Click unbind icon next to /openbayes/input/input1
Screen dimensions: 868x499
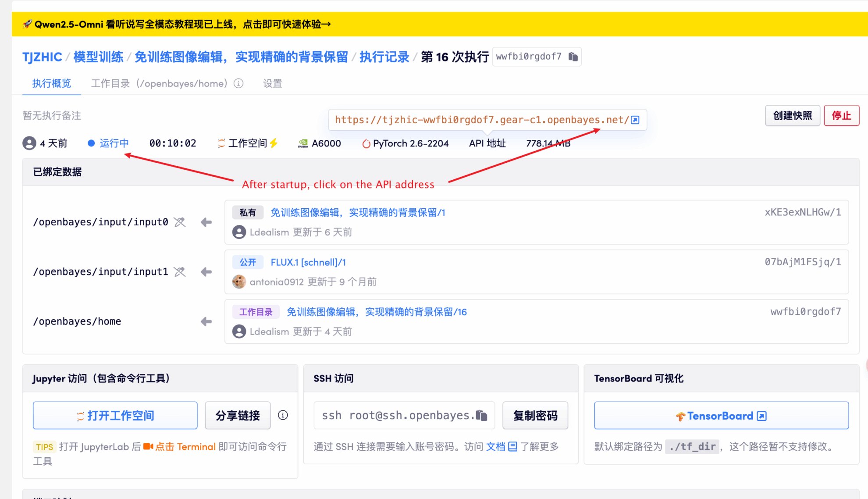(180, 272)
